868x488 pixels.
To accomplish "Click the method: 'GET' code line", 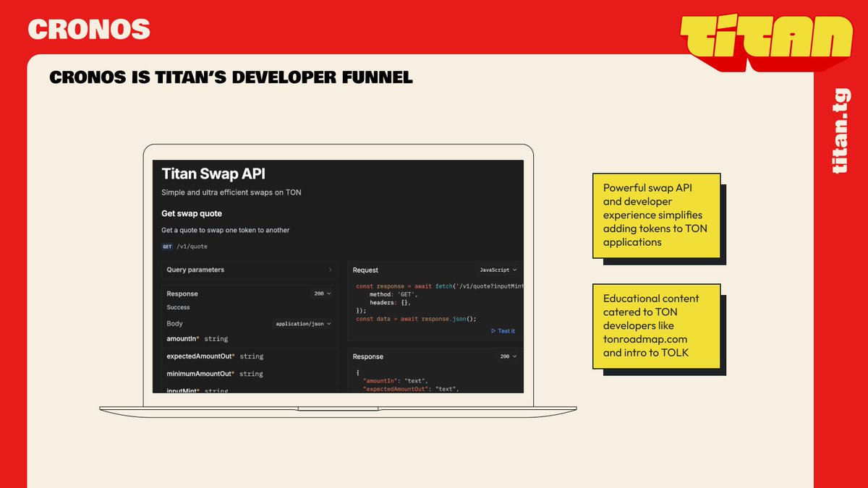I will pyautogui.click(x=393, y=294).
